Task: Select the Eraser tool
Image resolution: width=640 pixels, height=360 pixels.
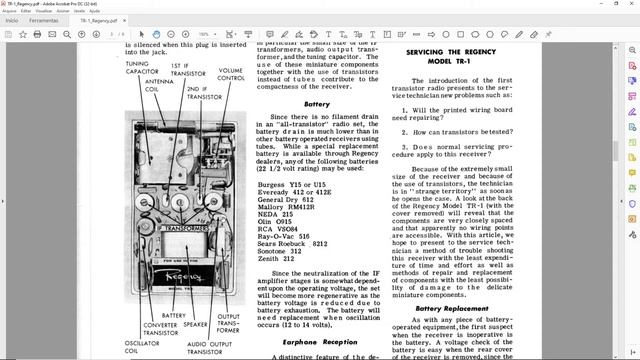Action: coord(534,35)
